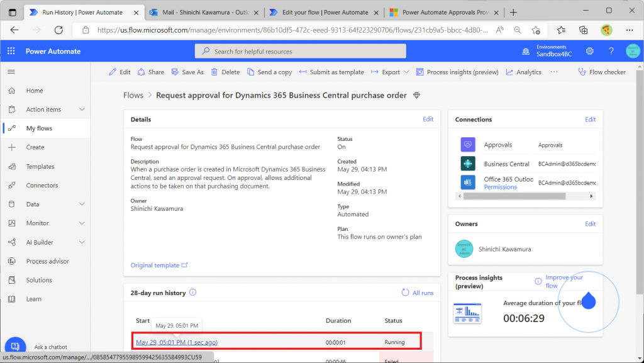Click the Owners avatar for Shinichi Kawamura
644x363 pixels.
click(464, 249)
